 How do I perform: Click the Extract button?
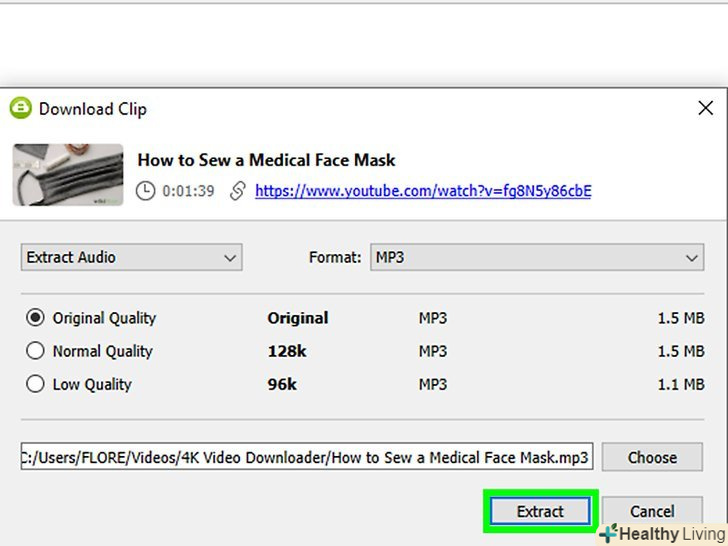click(540, 511)
